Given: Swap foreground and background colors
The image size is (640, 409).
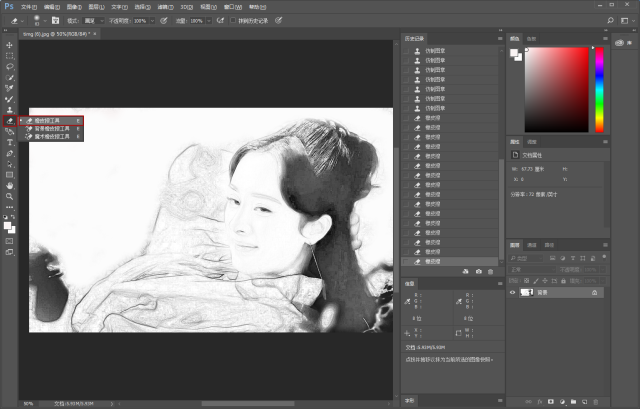Looking at the screenshot, I should tap(13, 217).
